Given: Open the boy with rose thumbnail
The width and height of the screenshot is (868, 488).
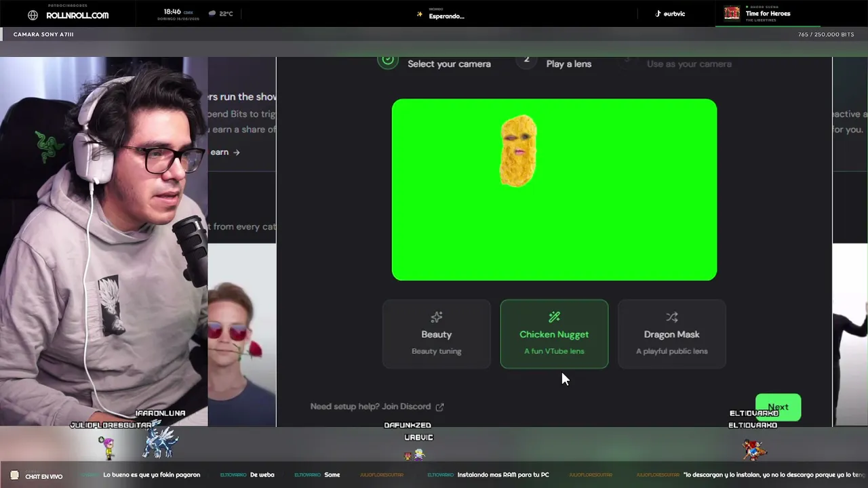Looking at the screenshot, I should [x=241, y=335].
